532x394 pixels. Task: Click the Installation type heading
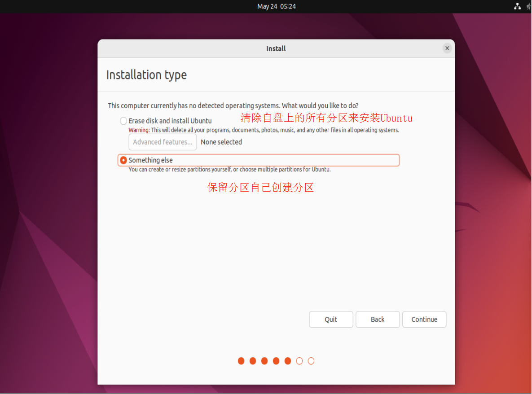coord(146,74)
